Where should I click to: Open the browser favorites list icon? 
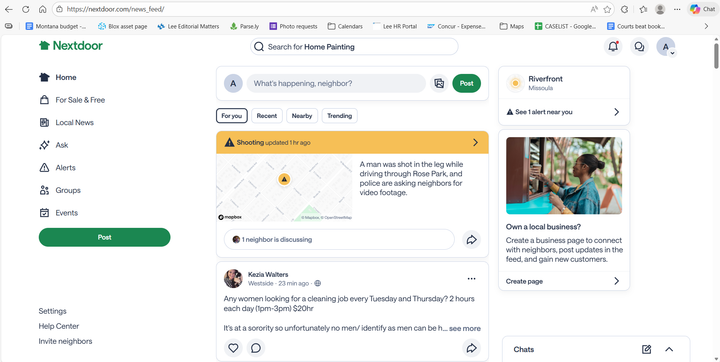tap(643, 9)
